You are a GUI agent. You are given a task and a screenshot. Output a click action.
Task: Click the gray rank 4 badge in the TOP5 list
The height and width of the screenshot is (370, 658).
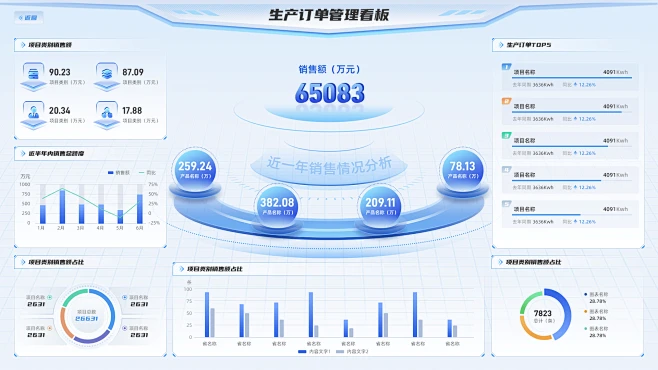(x=507, y=169)
